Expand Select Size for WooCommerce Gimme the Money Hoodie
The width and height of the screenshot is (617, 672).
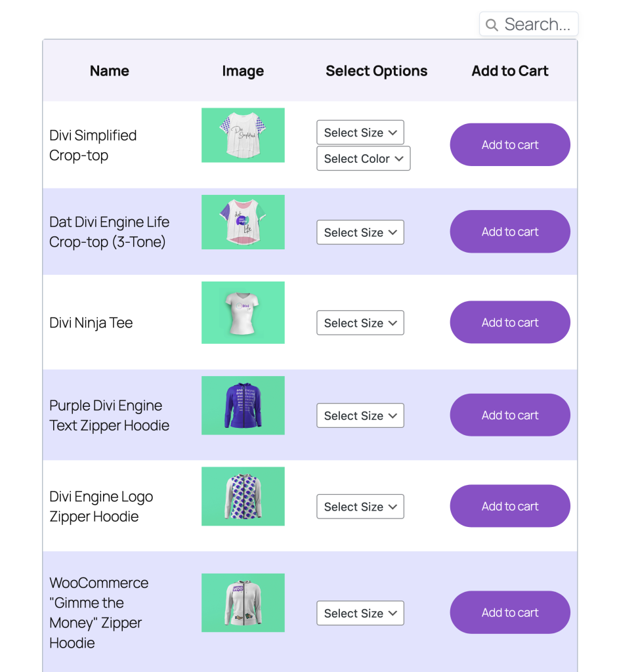click(360, 613)
